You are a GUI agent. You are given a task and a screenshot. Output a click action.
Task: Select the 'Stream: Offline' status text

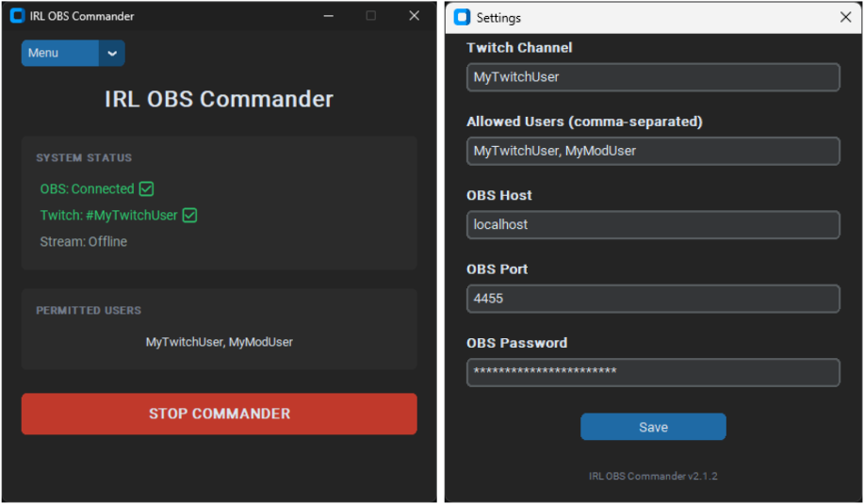click(x=83, y=242)
